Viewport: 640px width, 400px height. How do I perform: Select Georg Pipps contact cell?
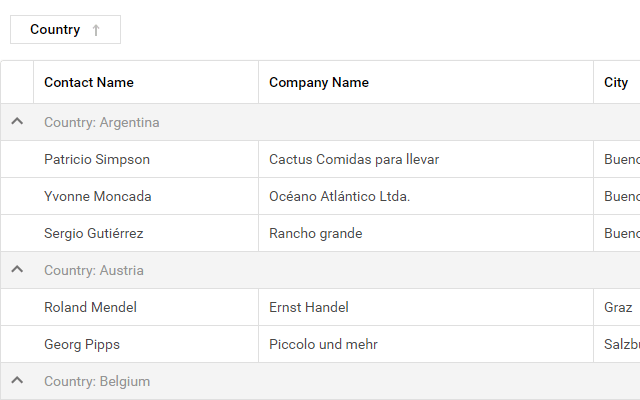(82, 344)
